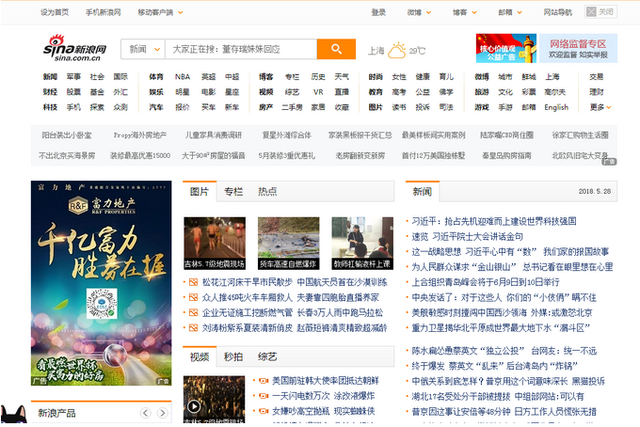Switch to the 图片 tab

199,191
